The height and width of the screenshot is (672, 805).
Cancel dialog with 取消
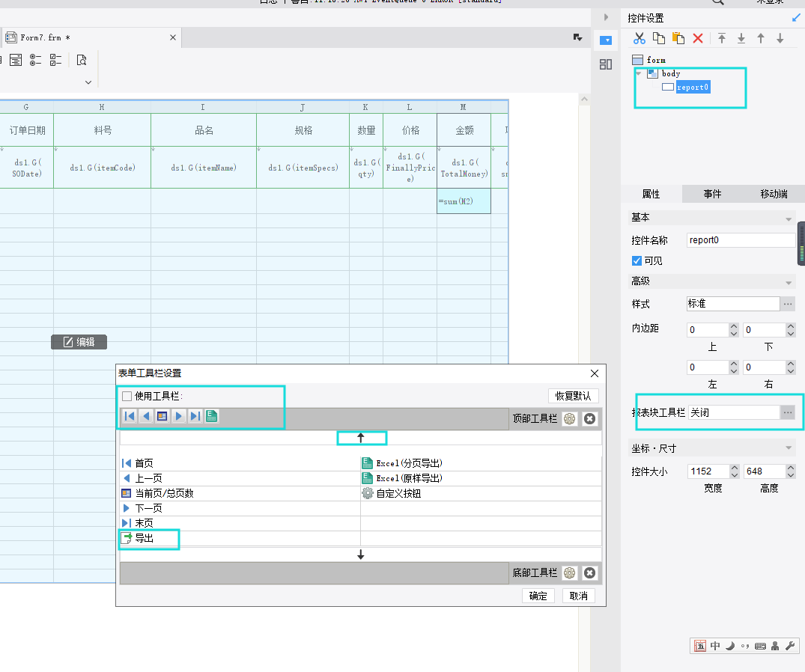click(579, 596)
